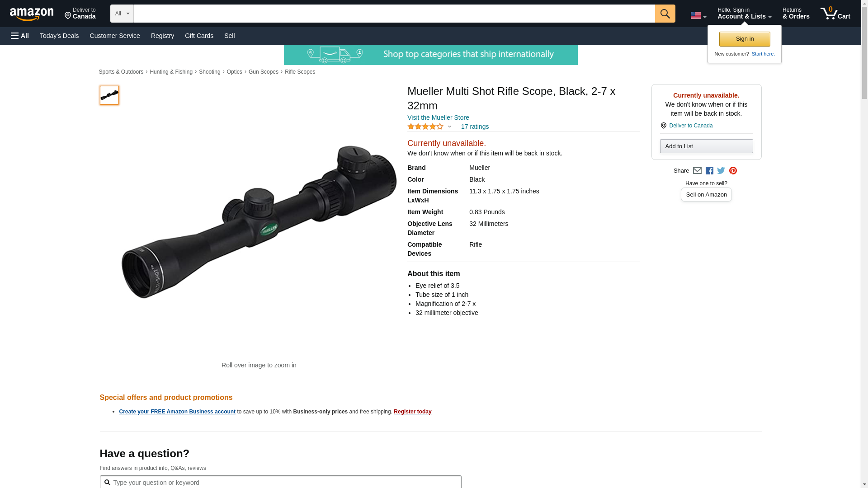868x488 pixels.
Task: Open the cart icon
Action: [835, 13]
